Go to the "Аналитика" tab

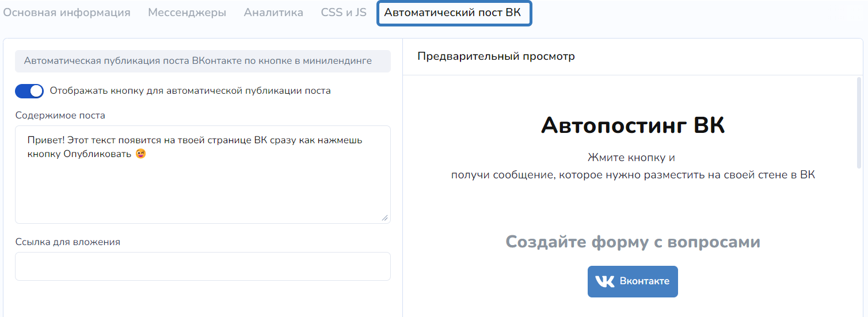point(273,13)
